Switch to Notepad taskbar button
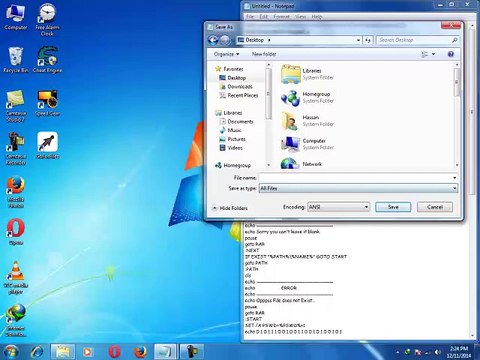This screenshot has width=480, height=360. click(165, 352)
